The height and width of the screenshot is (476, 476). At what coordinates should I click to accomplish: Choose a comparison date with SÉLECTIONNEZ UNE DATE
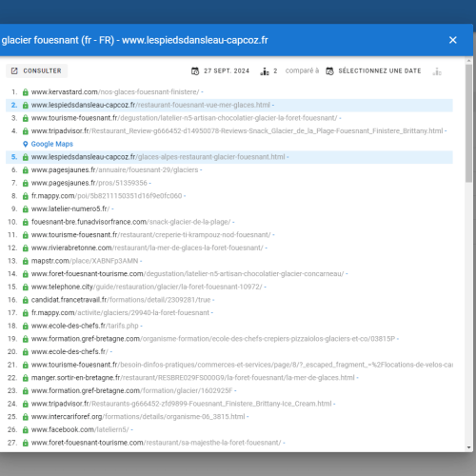point(380,70)
